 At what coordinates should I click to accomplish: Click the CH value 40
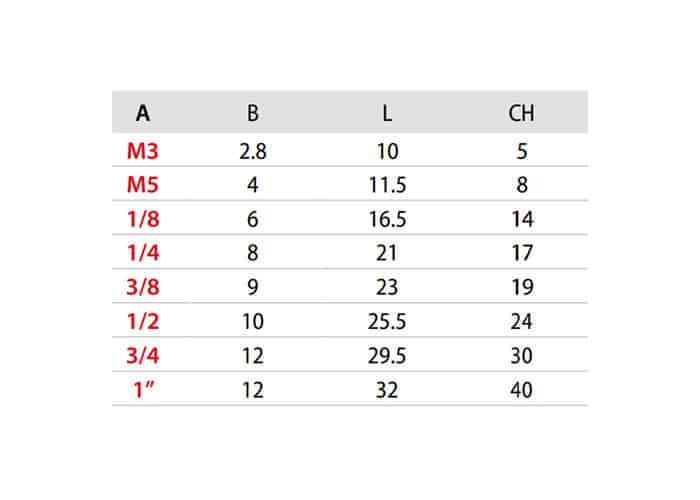click(x=521, y=390)
